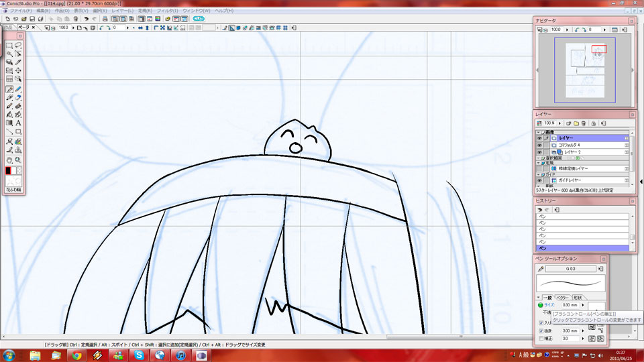Select the fill bucket tool
This screenshot has height=362, width=644.
click(x=9, y=115)
